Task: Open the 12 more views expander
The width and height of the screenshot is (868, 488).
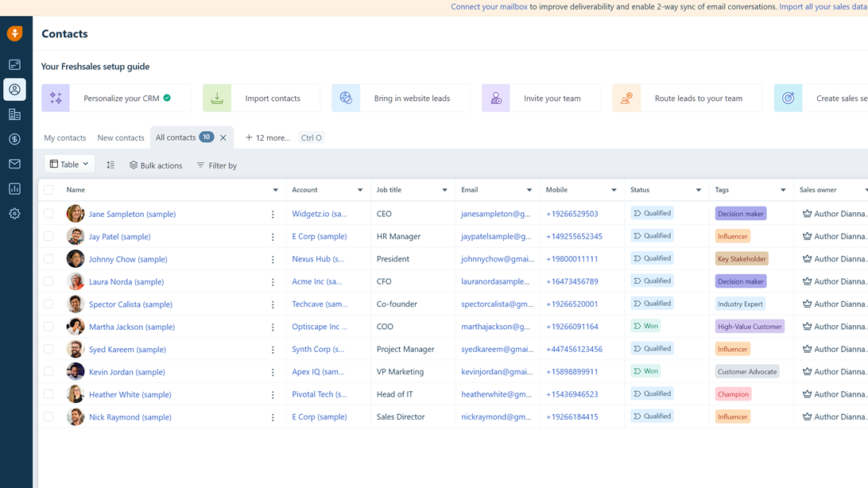Action: coord(267,137)
